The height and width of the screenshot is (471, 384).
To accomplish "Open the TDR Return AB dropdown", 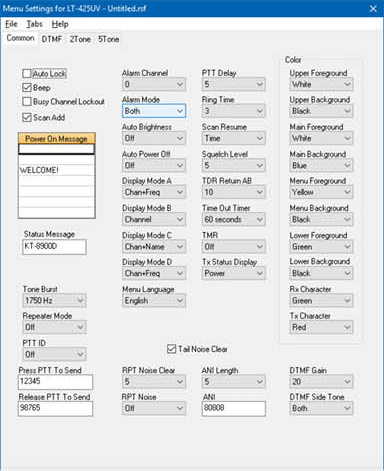I will [x=233, y=192].
